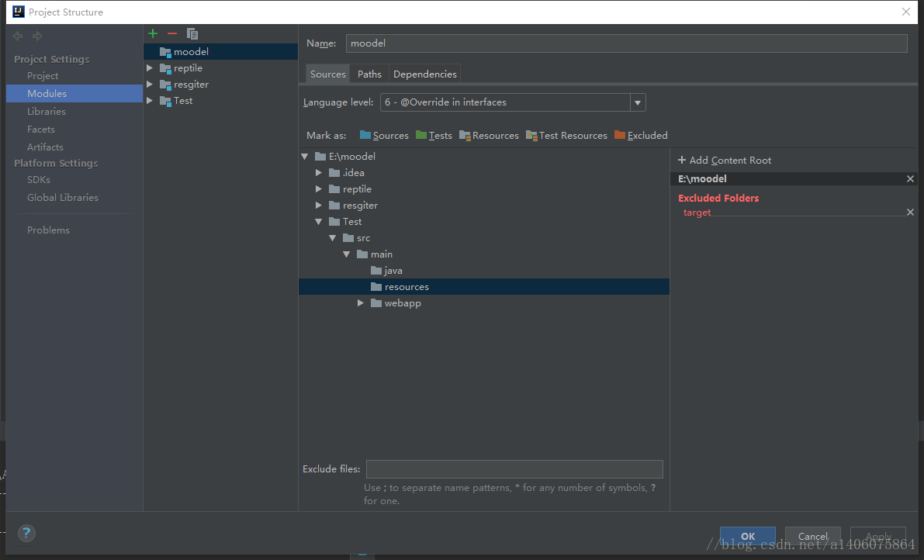Open Artifacts settings
Viewport: 924px width, 560px height.
click(x=45, y=147)
